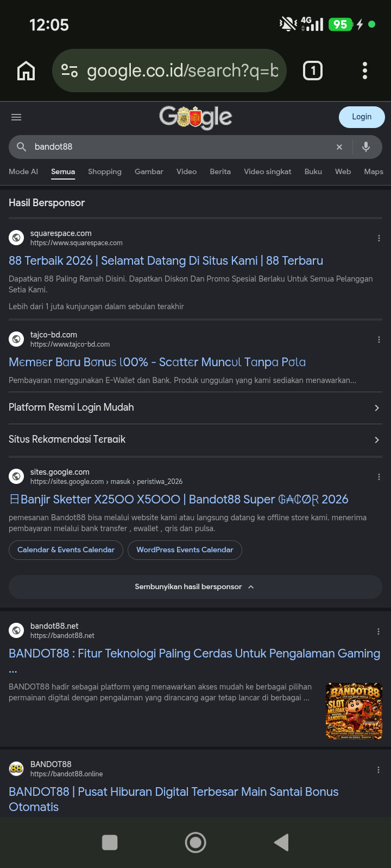Expand Platform Resmi Login Mudah row
Image resolution: width=391 pixels, height=868 pixels.
pyautogui.click(x=195, y=408)
